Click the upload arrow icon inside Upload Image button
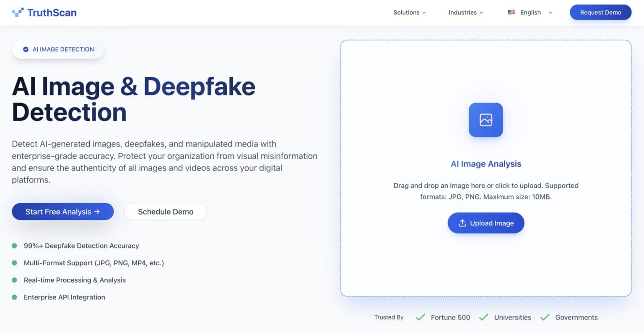The image size is (644, 335). (x=462, y=223)
